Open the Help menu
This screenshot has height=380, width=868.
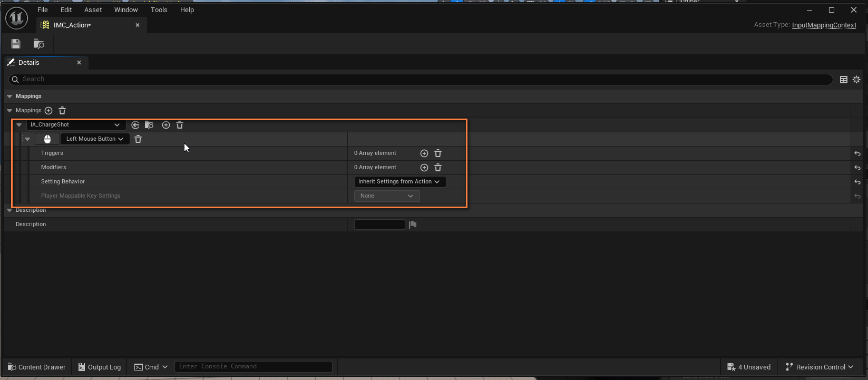pos(187,9)
